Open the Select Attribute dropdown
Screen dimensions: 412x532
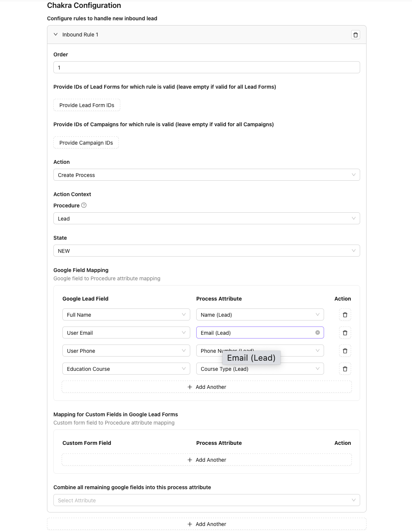click(206, 500)
